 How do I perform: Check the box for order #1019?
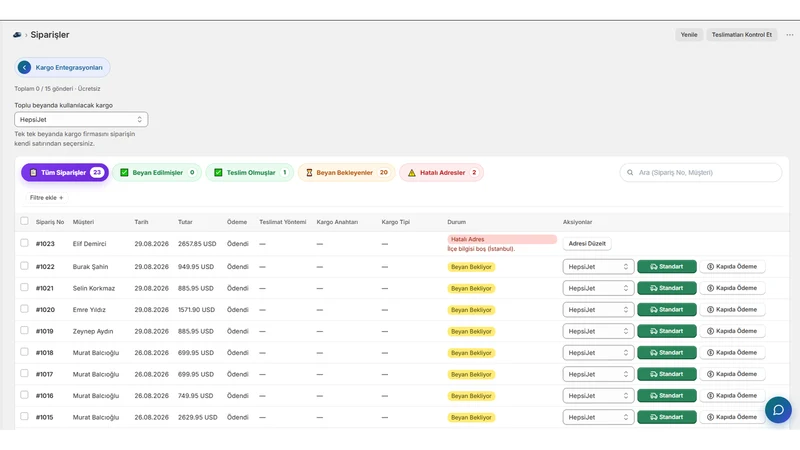[24, 330]
